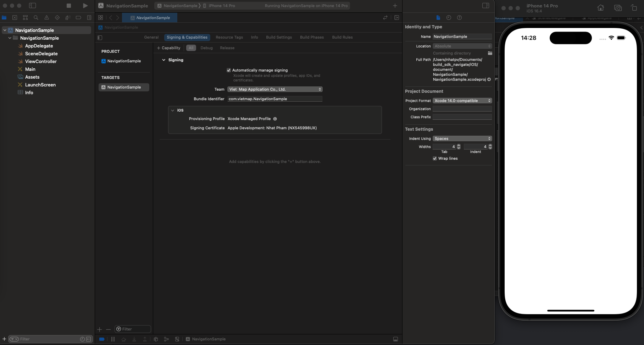Open the Source Control navigator

click(15, 17)
